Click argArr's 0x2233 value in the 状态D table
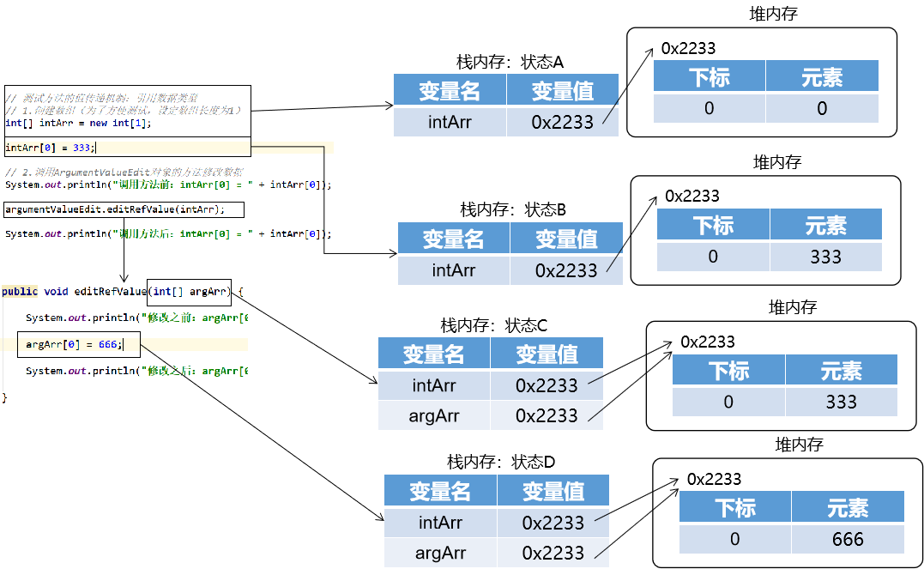924x569 pixels. [x=553, y=553]
